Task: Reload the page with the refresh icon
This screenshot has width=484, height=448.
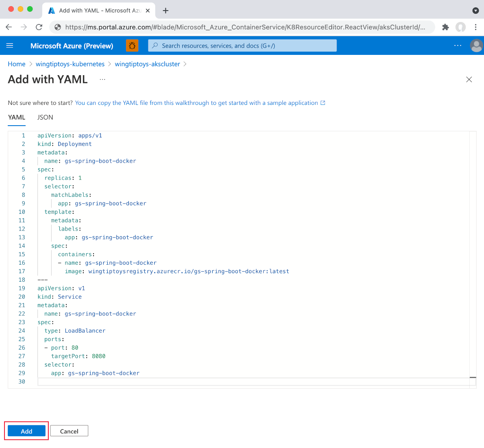Action: click(39, 27)
